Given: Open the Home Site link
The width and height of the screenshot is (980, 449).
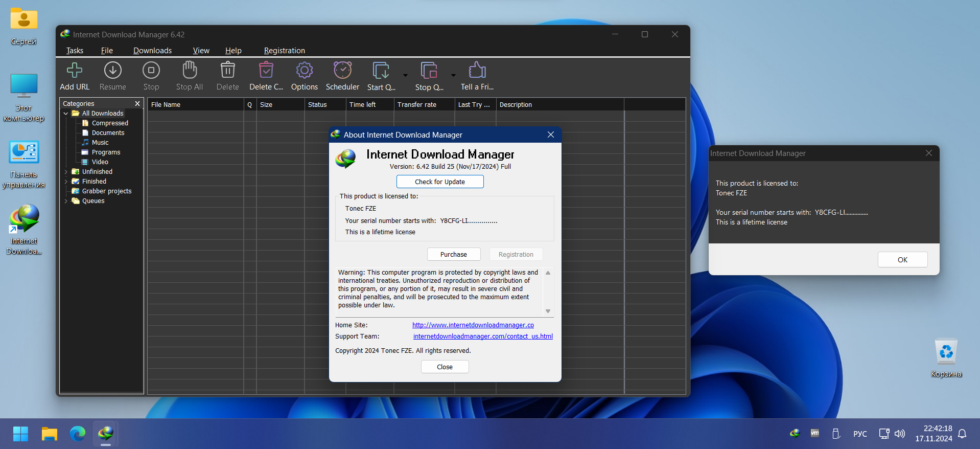Looking at the screenshot, I should tap(473, 325).
